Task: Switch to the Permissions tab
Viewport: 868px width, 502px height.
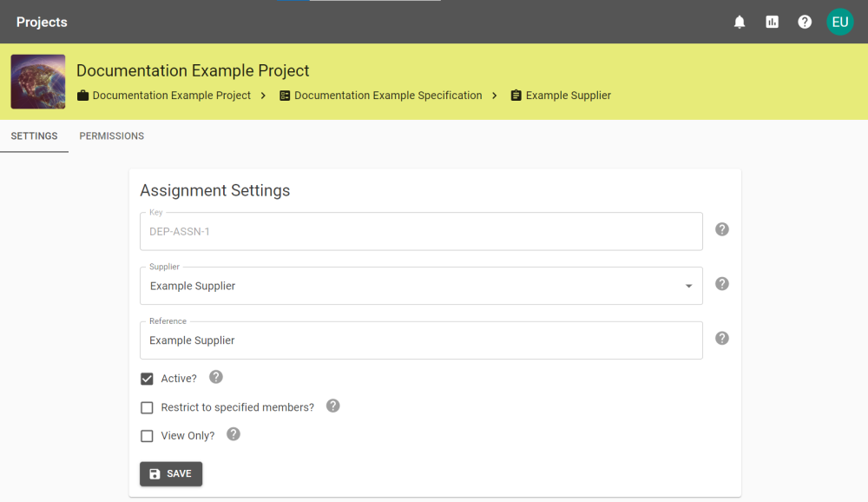Action: (x=111, y=136)
